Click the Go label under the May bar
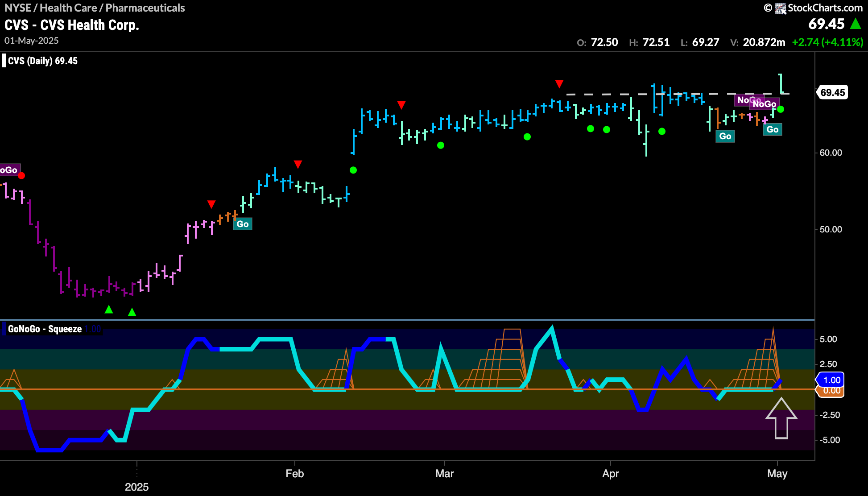Image resolution: width=868 pixels, height=496 pixels. tap(773, 129)
